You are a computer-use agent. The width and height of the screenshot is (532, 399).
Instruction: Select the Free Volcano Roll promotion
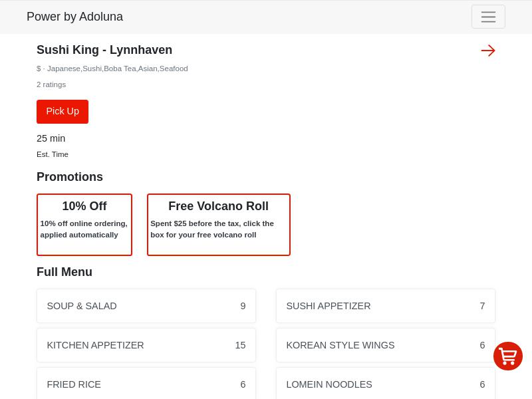pos(219,225)
